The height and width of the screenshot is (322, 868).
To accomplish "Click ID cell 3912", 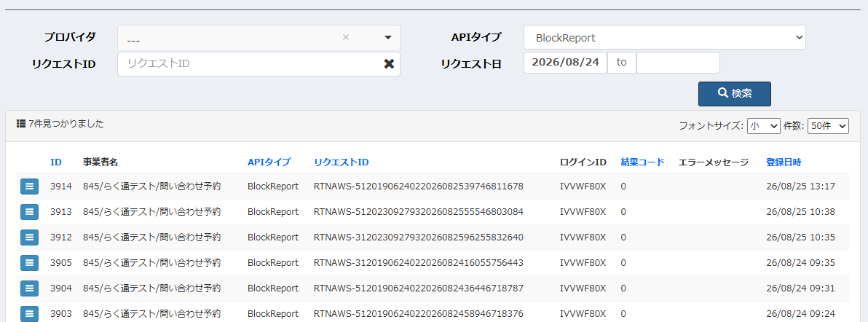I will tap(61, 237).
